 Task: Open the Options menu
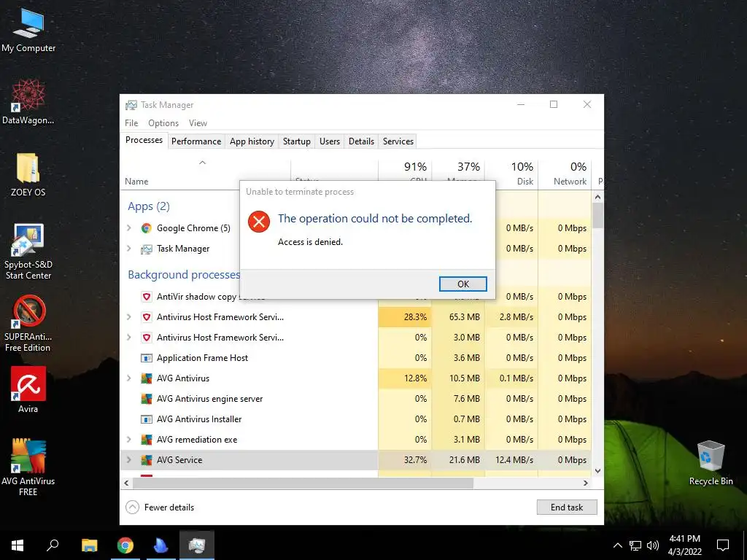[x=163, y=123]
